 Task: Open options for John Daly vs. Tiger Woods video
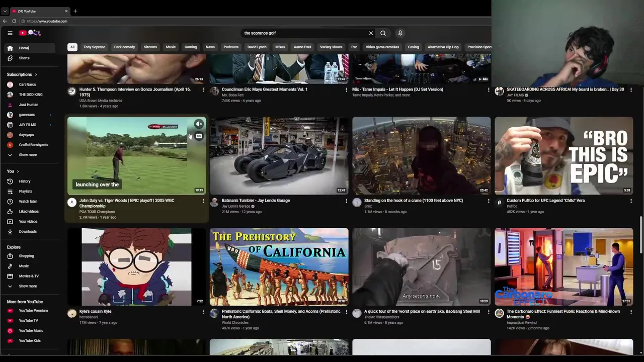[203, 201]
